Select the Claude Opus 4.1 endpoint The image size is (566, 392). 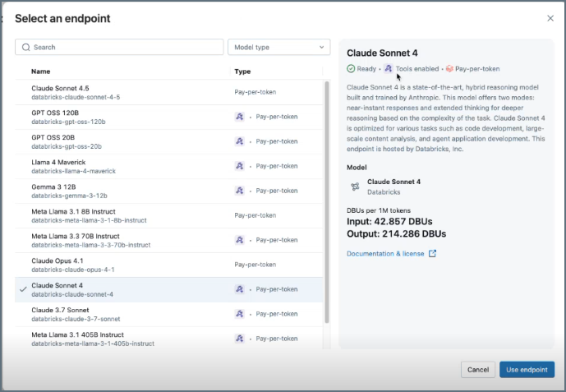pyautogui.click(x=169, y=265)
